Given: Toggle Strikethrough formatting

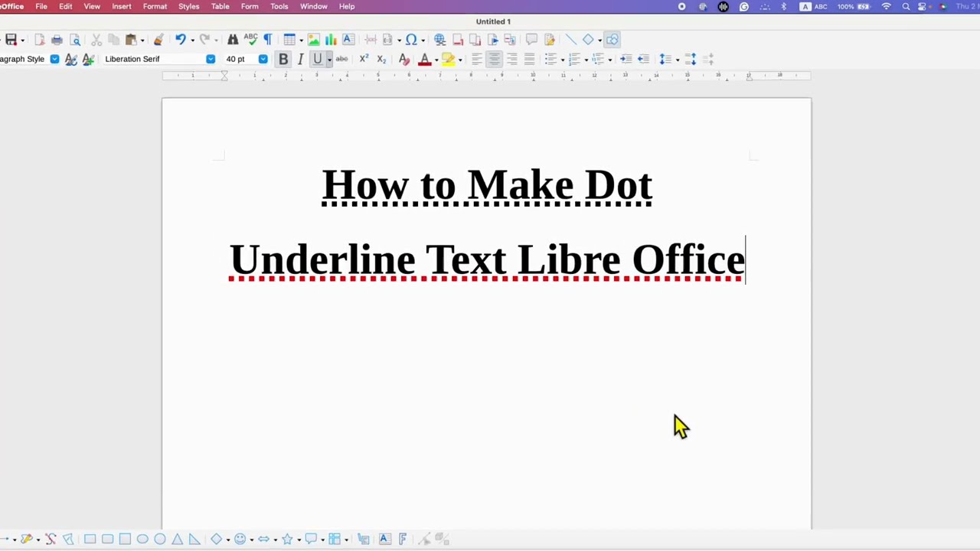Looking at the screenshot, I should [341, 59].
